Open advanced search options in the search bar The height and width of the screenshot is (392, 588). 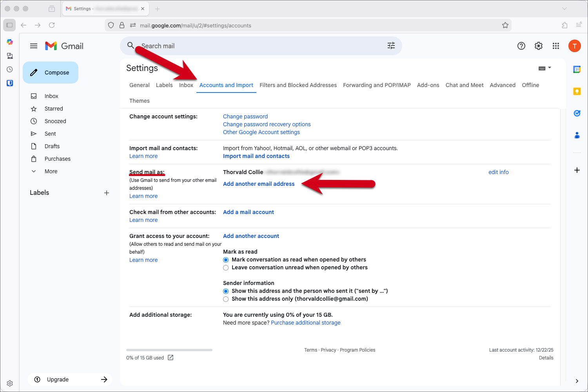[x=391, y=45]
